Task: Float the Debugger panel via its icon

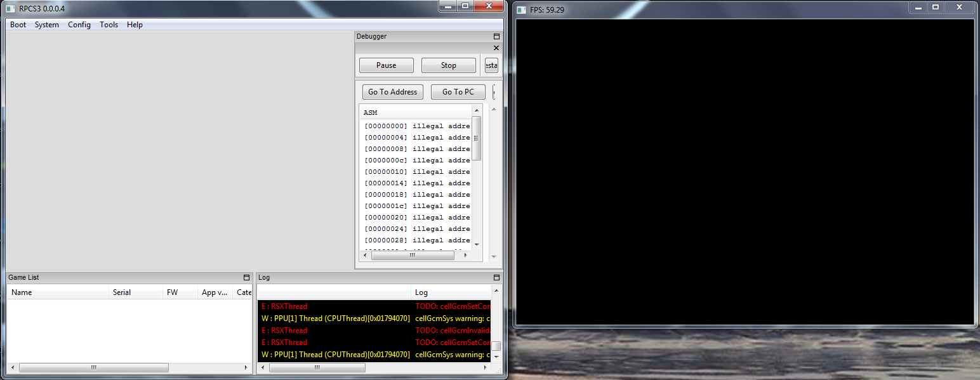Action: pos(497,37)
